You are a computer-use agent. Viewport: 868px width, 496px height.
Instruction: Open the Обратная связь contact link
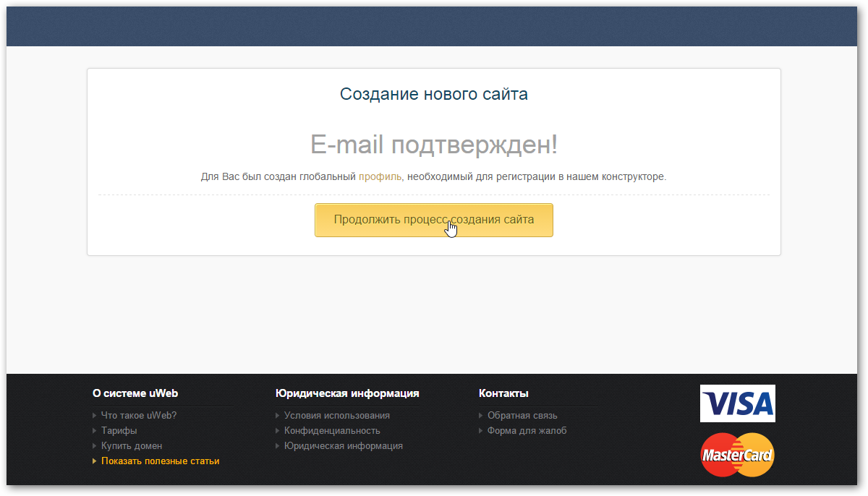point(522,416)
